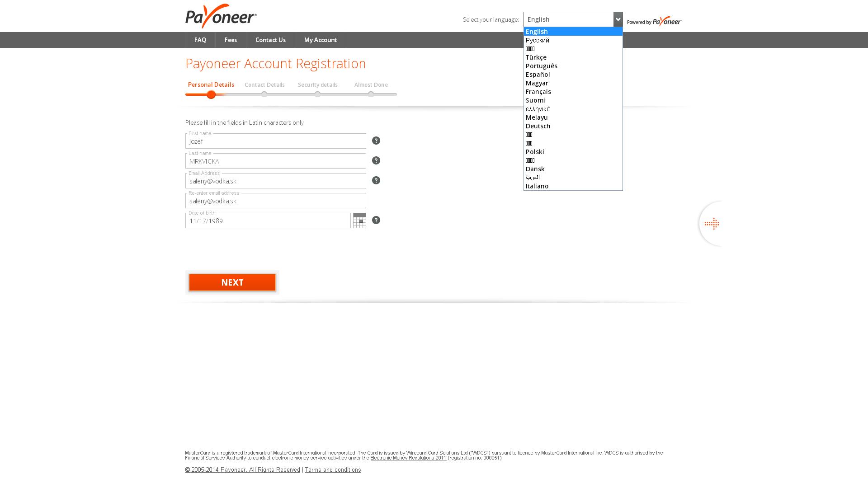Focus the Re-enter email address field

276,201
